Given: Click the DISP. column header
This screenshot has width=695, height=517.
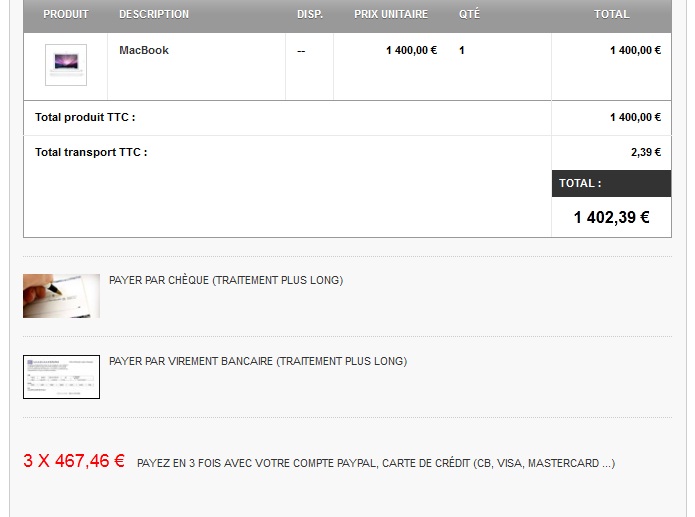Looking at the screenshot, I should tap(310, 14).
